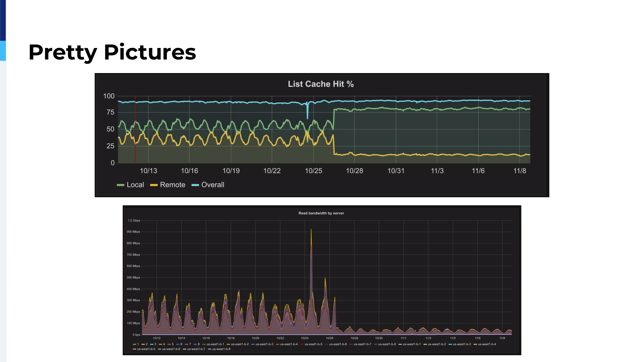This screenshot has width=644, height=362.
Task: Toggle the Local series in legend
Action: tap(135, 185)
